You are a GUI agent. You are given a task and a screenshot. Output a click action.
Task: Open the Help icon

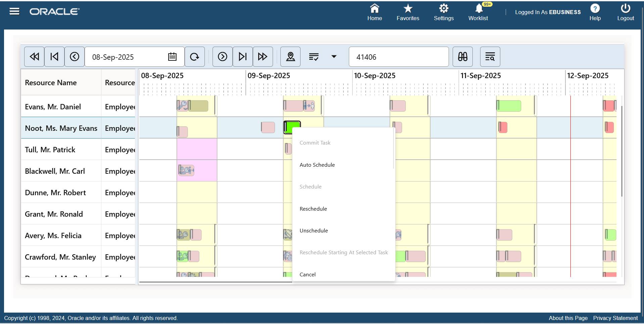(595, 12)
